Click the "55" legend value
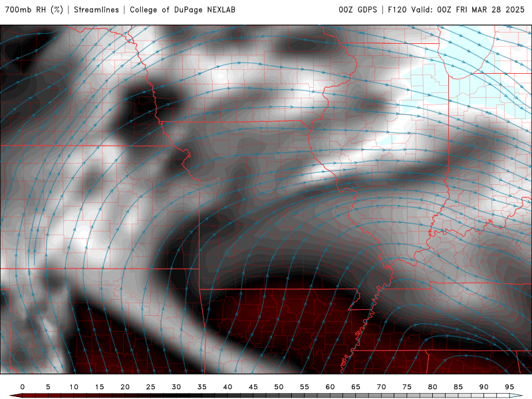The height and width of the screenshot is (399, 532). [x=305, y=387]
